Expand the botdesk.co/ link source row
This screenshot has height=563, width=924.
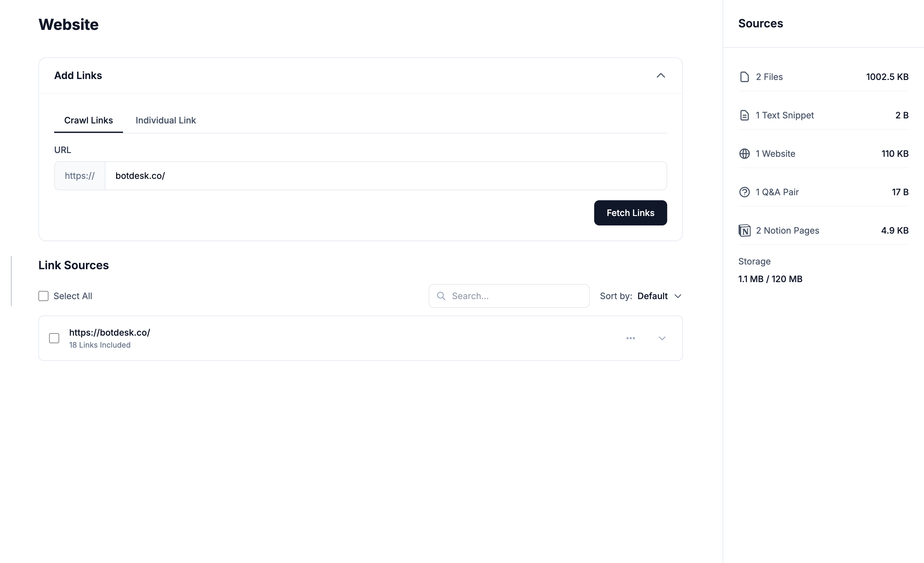pos(662,338)
